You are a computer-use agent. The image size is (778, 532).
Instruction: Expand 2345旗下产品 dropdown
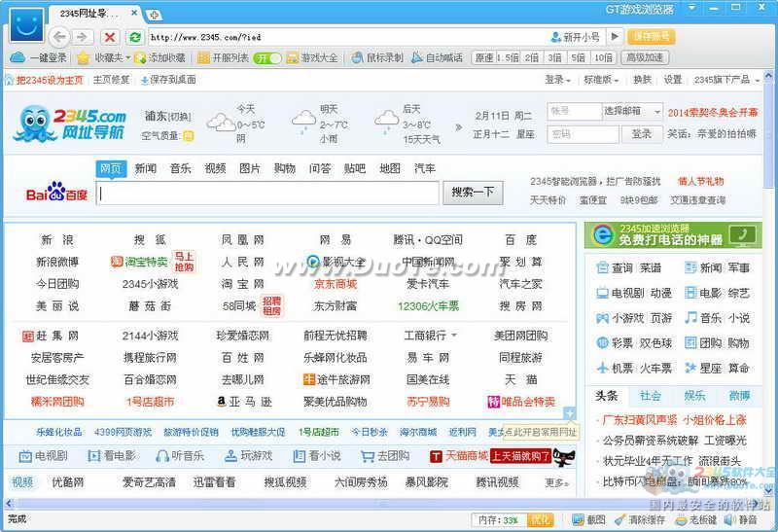pyautogui.click(x=726, y=80)
